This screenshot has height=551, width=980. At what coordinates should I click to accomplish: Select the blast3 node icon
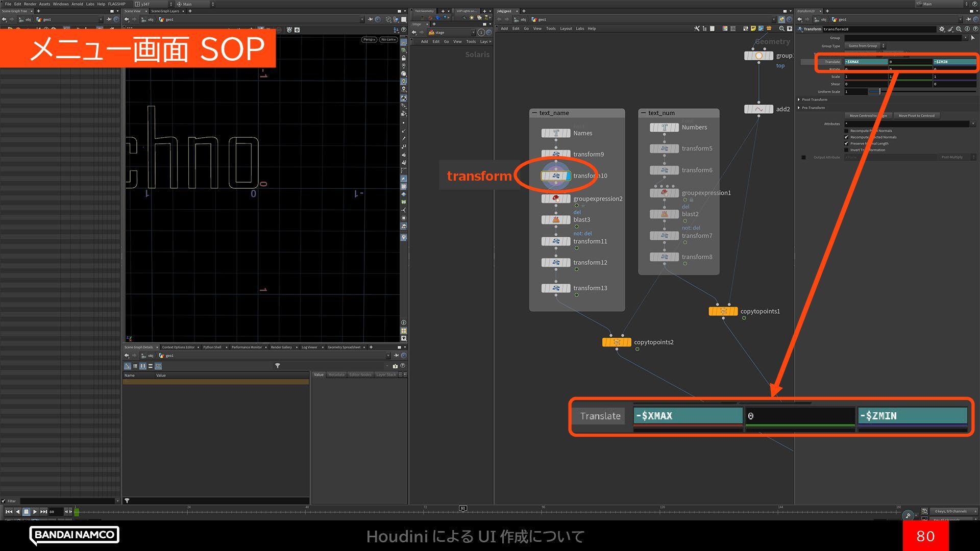coord(556,220)
